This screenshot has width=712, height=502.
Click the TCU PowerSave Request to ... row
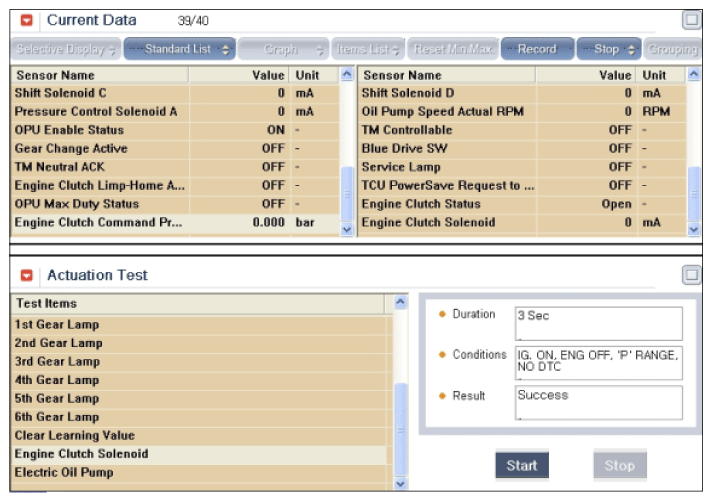[x=522, y=186]
